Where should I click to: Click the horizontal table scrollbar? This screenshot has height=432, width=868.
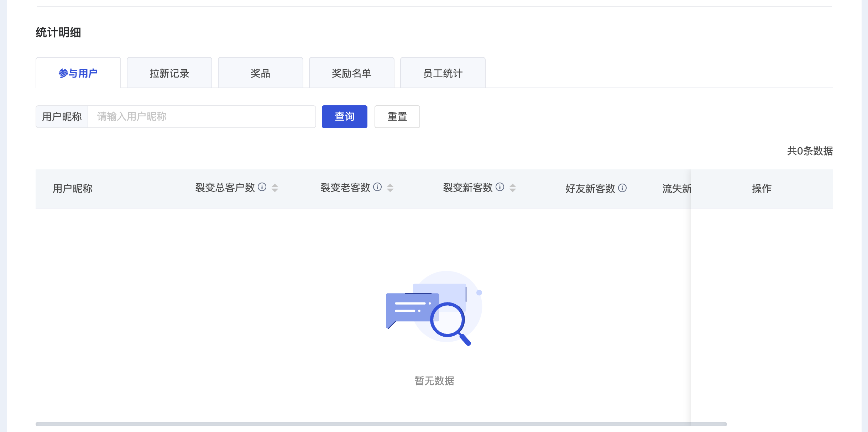point(381,424)
